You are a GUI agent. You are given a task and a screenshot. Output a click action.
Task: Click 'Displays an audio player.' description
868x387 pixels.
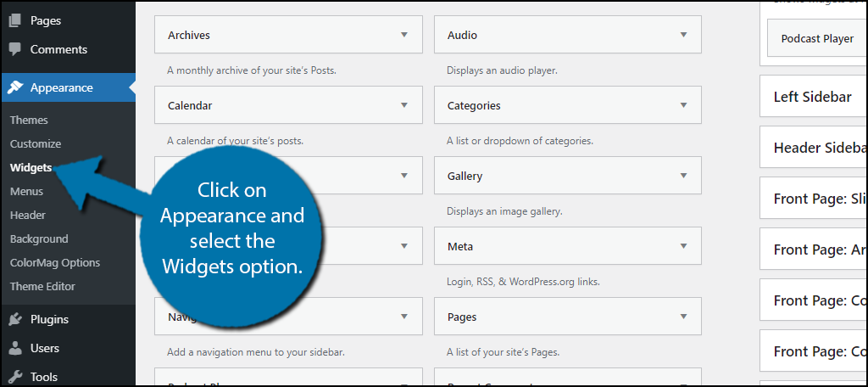[502, 70]
